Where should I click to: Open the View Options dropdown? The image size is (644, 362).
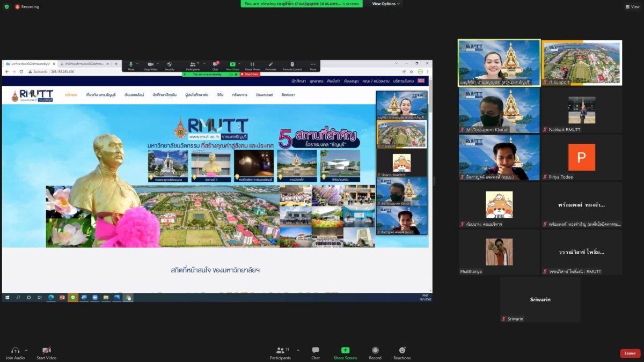coord(386,4)
